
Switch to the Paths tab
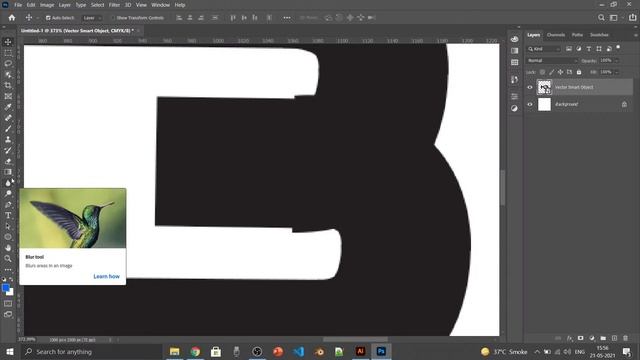pyautogui.click(x=577, y=35)
